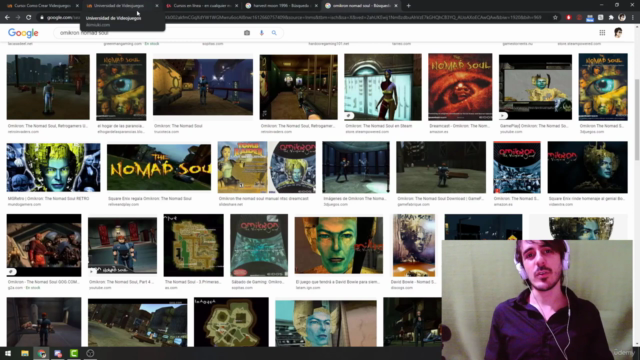Close the 'Universidad de Videojuegos' tab
This screenshot has height=360, width=640.
click(157, 6)
